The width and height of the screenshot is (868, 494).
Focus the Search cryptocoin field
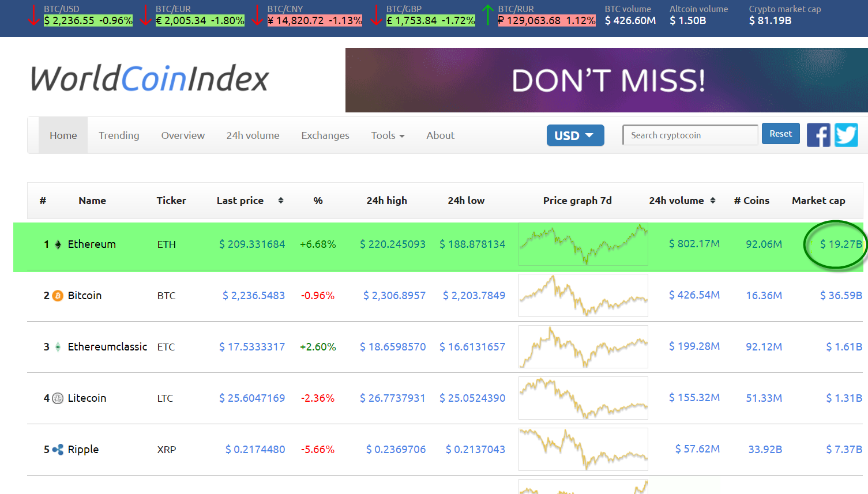click(x=690, y=135)
